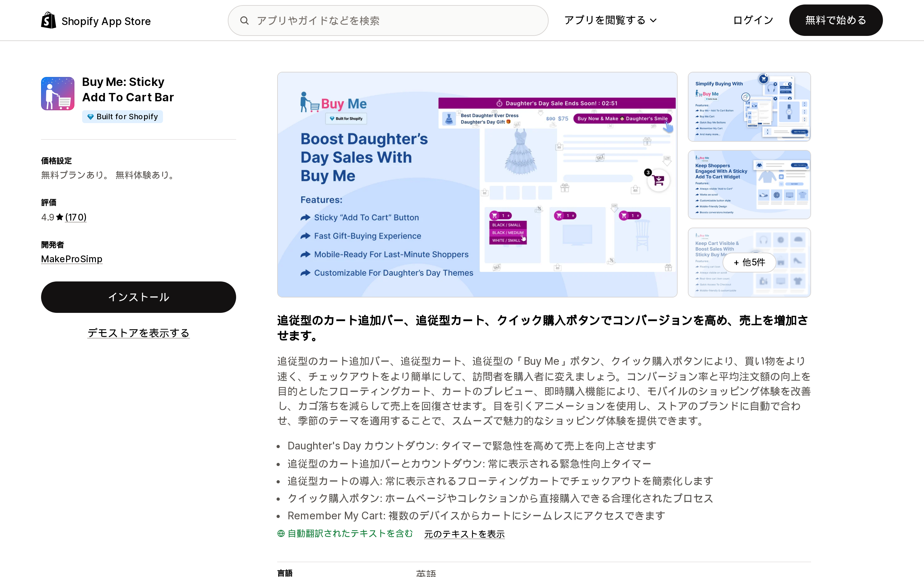Click the Buy Me app icon
This screenshot has width=924, height=577.
[x=58, y=94]
